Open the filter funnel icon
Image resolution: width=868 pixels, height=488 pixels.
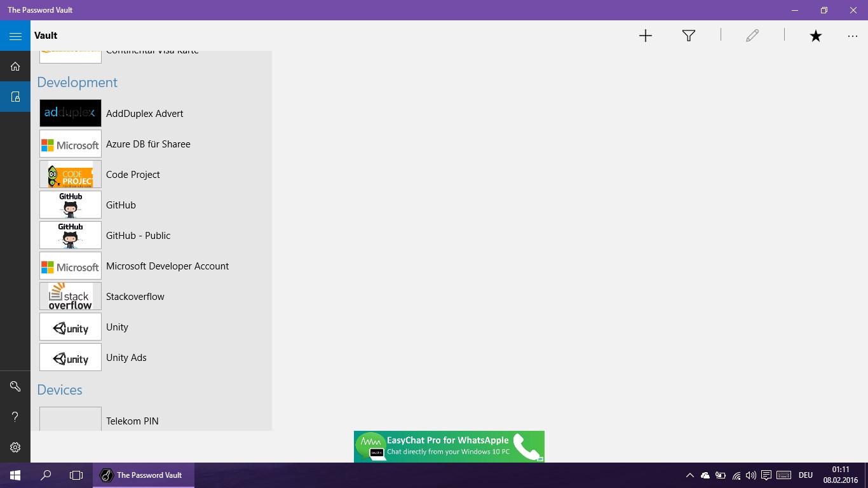[x=689, y=36]
